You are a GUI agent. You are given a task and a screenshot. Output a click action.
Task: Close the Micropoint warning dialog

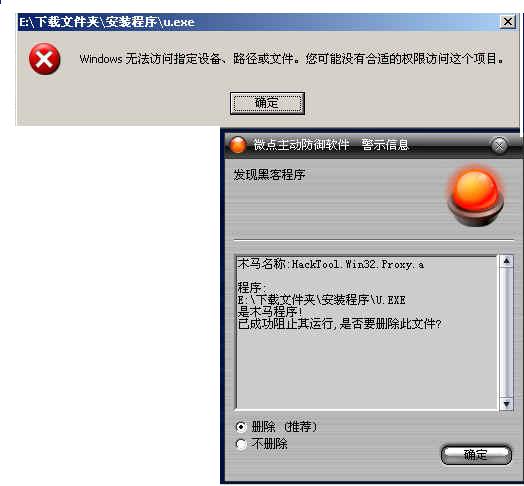(x=499, y=146)
